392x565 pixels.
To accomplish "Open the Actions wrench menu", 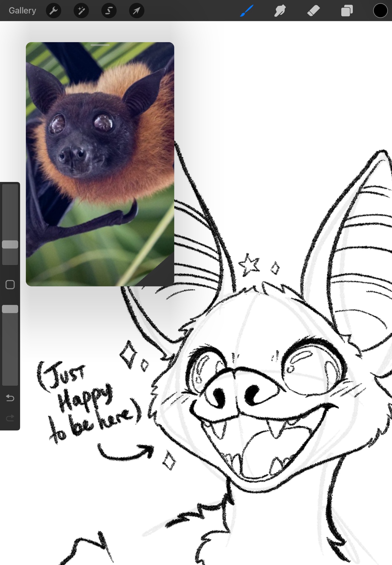I will point(53,11).
